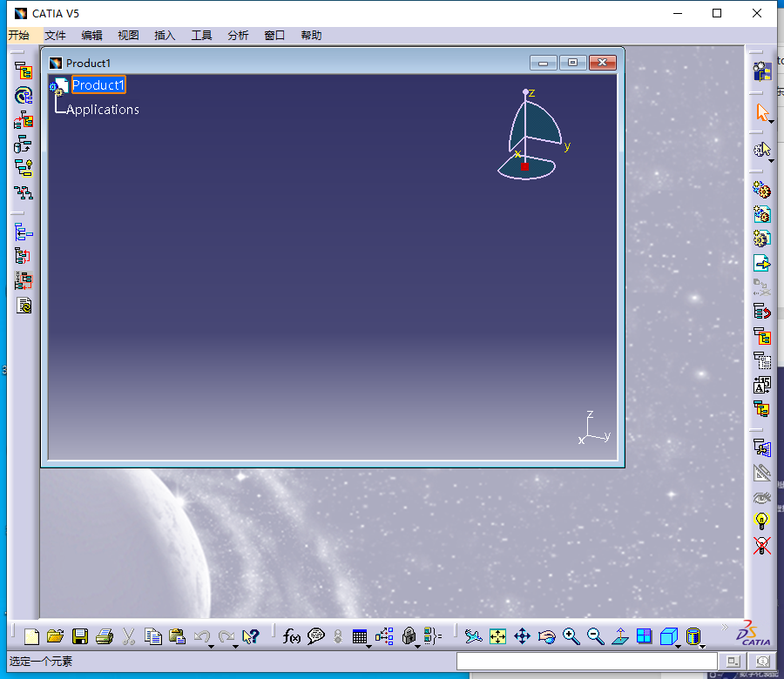
Task: Toggle Hide/Show with the crossed eye icon
Action: (x=761, y=498)
